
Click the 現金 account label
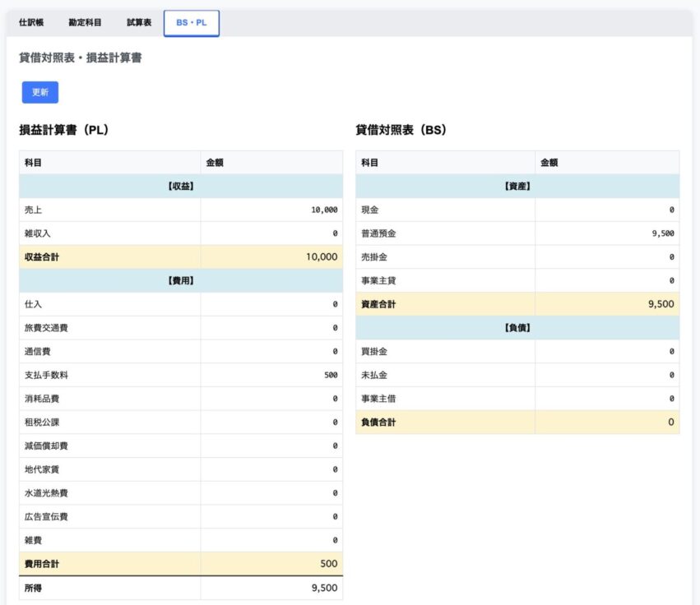point(369,210)
